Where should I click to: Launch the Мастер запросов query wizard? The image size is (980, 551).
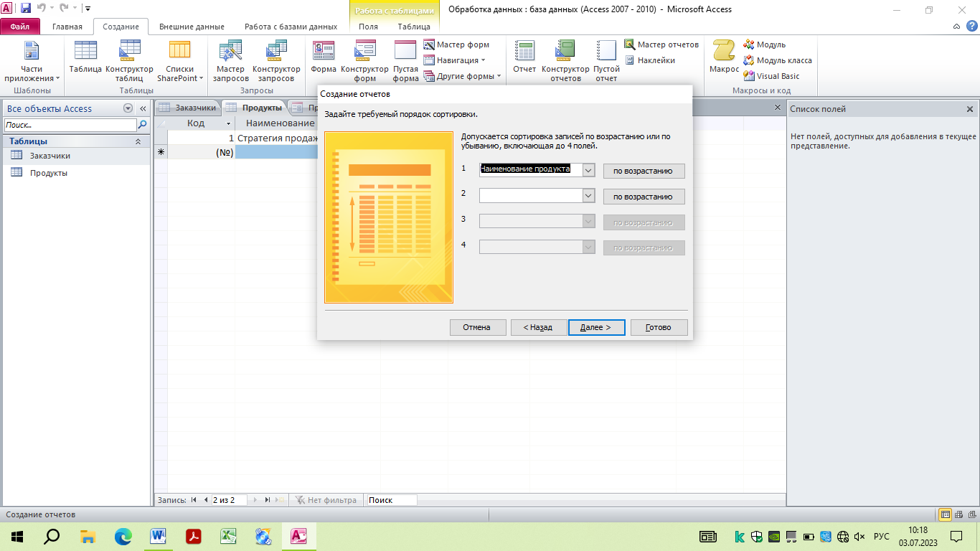(231, 62)
